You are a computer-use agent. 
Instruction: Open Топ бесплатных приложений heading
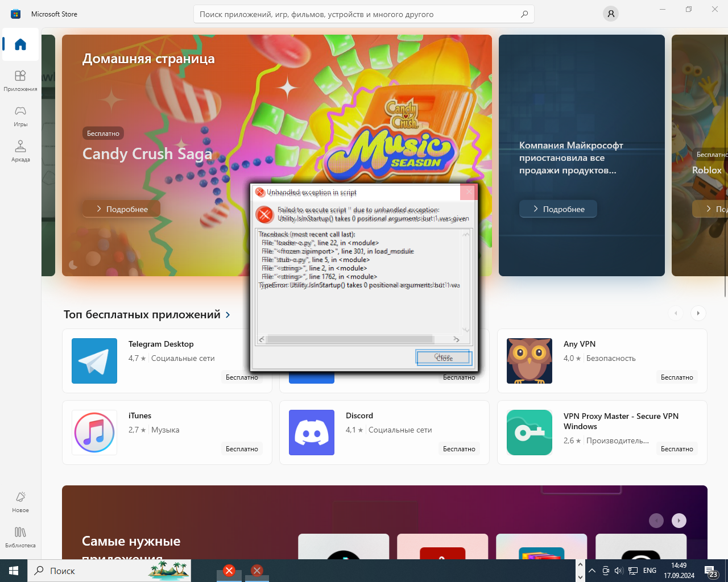point(142,314)
